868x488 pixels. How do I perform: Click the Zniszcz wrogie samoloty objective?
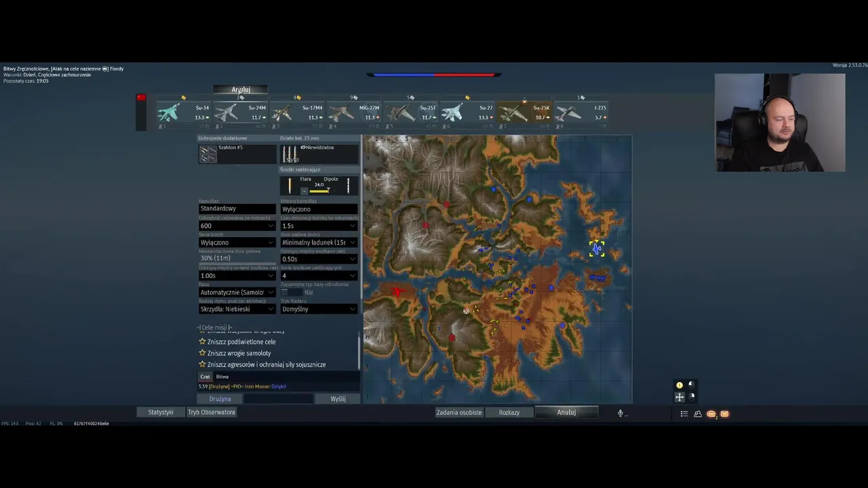coord(239,353)
